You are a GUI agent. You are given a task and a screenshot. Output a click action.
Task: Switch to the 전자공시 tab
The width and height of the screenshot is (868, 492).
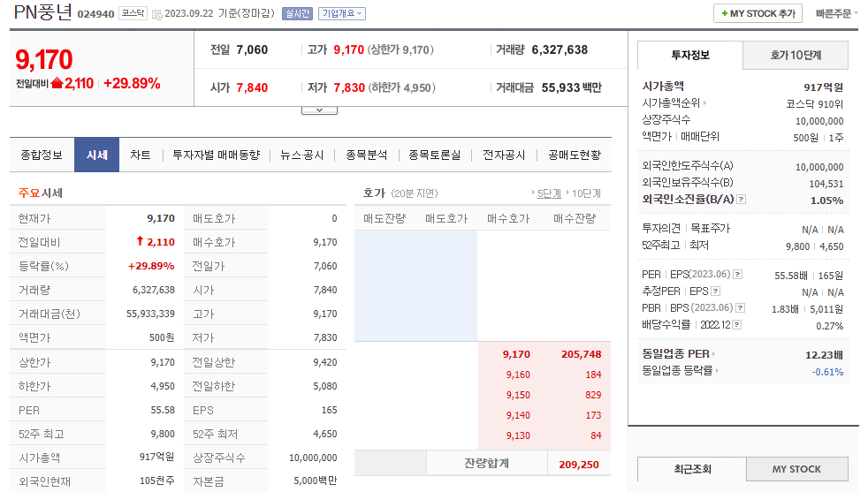504,155
